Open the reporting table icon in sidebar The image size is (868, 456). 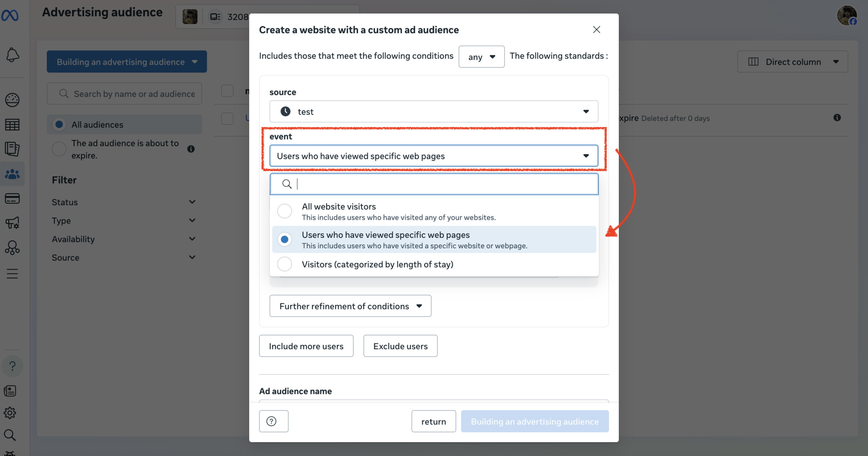(x=12, y=124)
